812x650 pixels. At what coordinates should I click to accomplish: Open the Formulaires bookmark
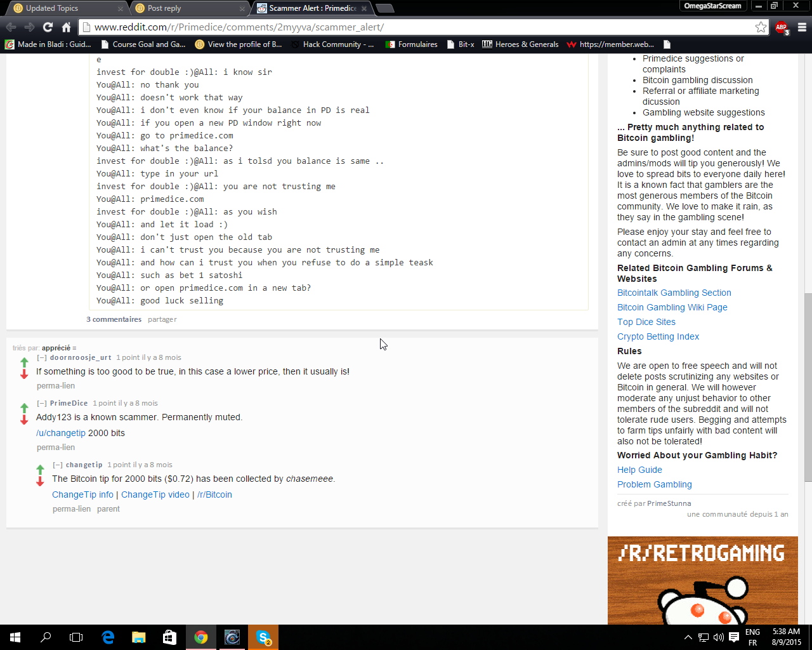click(x=412, y=44)
